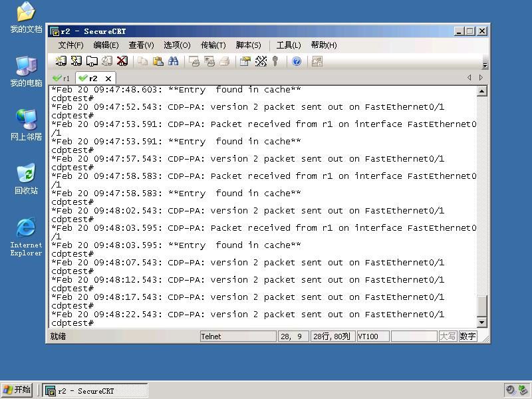Click the Auto Print printer icon
532x399 pixels.
224,61
